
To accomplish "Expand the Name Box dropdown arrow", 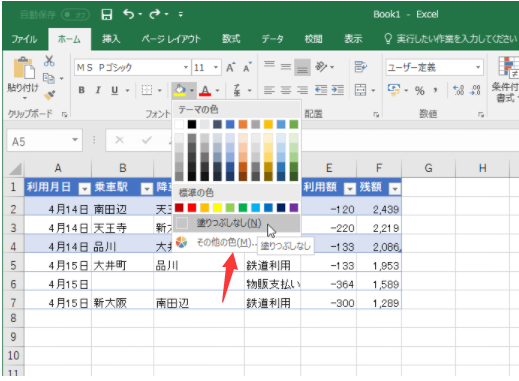I will [x=75, y=140].
